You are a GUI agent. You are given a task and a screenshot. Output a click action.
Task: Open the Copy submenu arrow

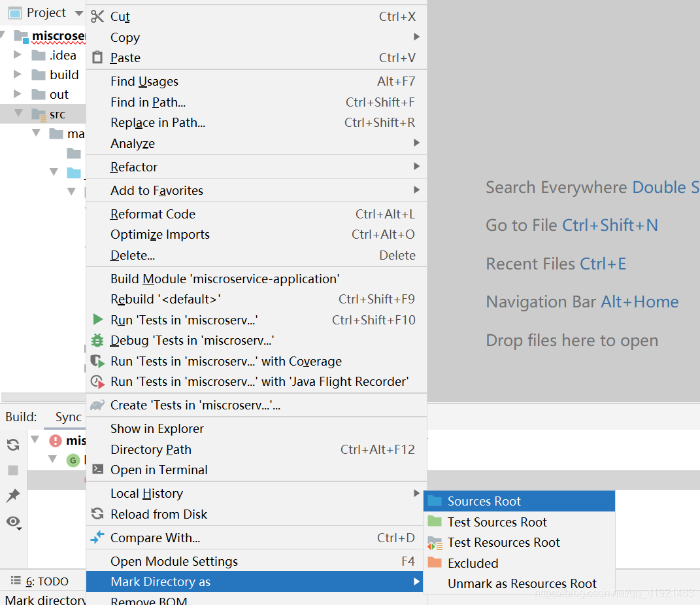416,37
